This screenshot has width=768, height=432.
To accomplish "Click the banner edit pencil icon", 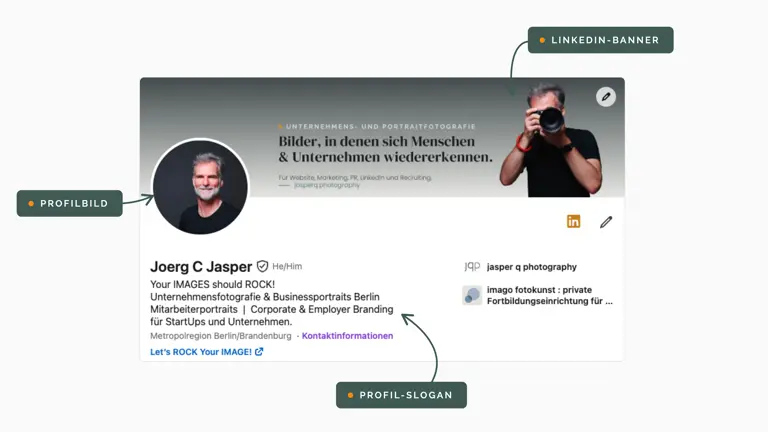I will click(x=606, y=97).
